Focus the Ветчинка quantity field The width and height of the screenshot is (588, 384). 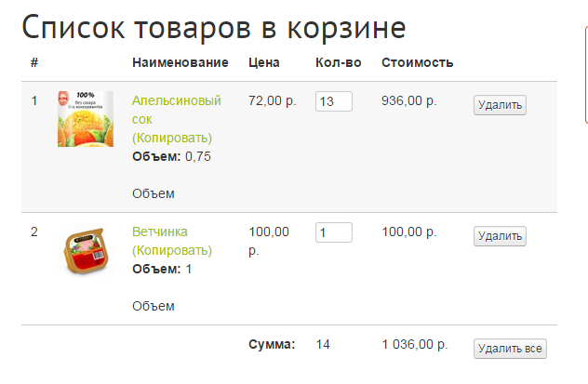tap(333, 232)
